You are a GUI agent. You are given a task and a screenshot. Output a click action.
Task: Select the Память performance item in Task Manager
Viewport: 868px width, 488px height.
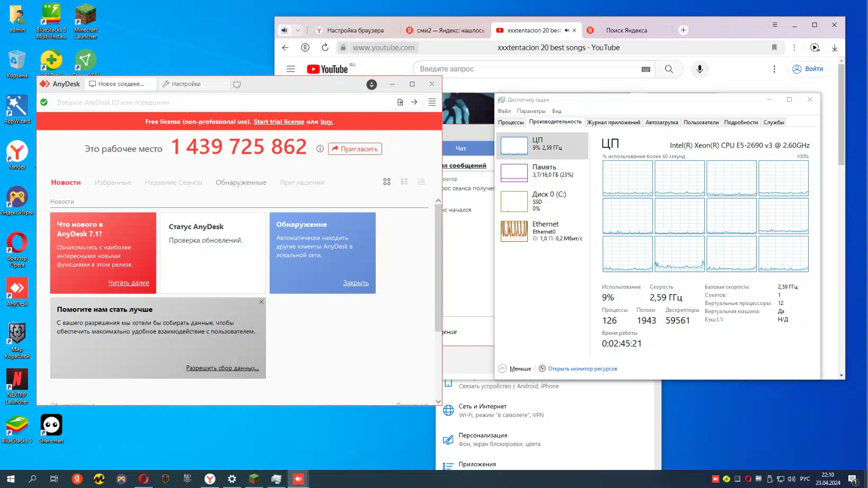tap(542, 171)
